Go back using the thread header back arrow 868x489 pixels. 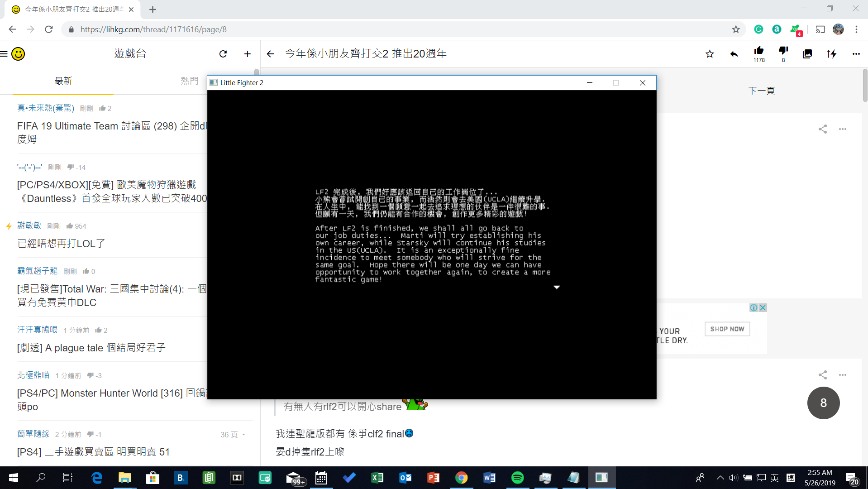271,54
